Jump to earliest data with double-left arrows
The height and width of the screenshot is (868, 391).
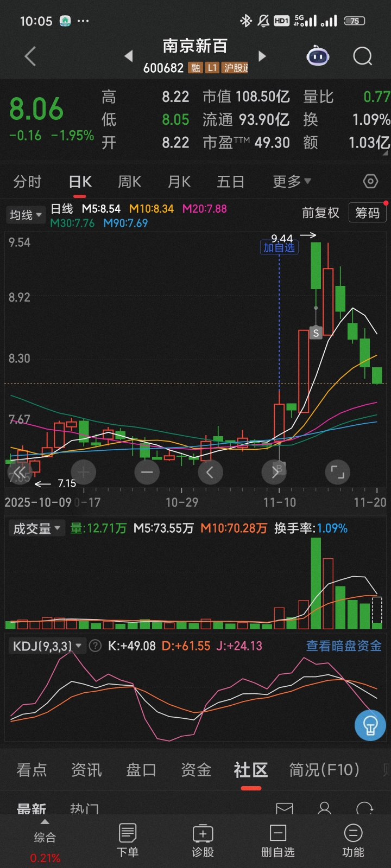pyautogui.click(x=20, y=473)
